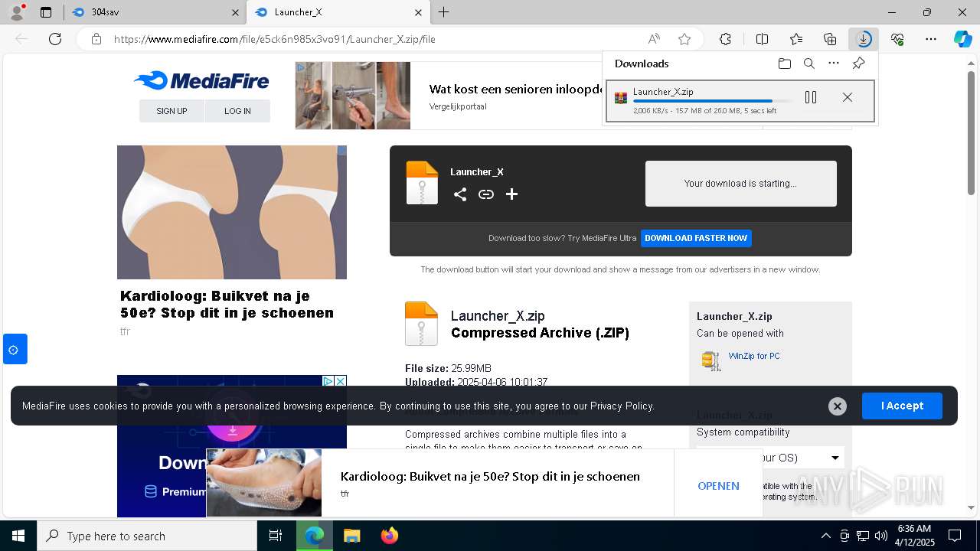980x551 pixels.
Task: Share the Launcher_X file
Action: tap(460, 194)
